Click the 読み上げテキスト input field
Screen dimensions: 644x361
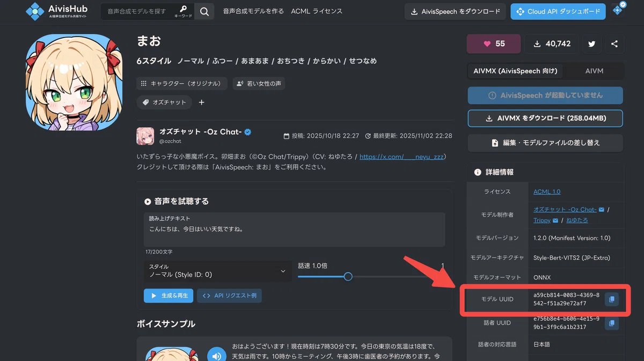[294, 230]
